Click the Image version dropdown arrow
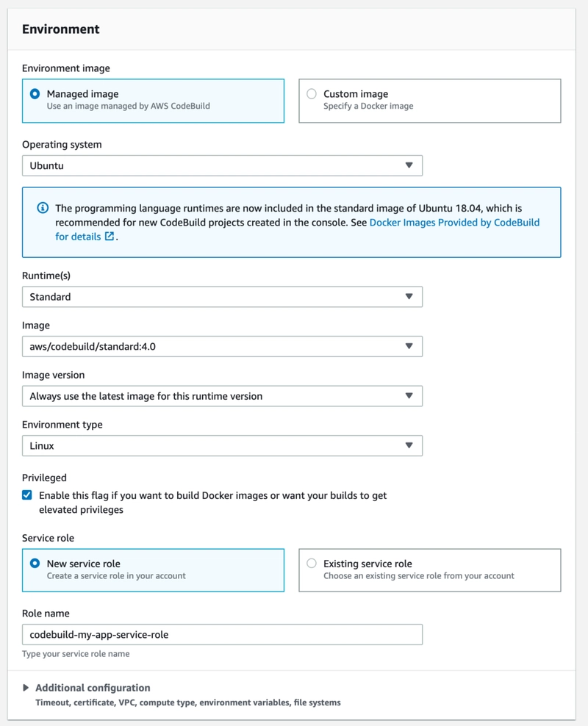588x726 pixels. point(409,396)
